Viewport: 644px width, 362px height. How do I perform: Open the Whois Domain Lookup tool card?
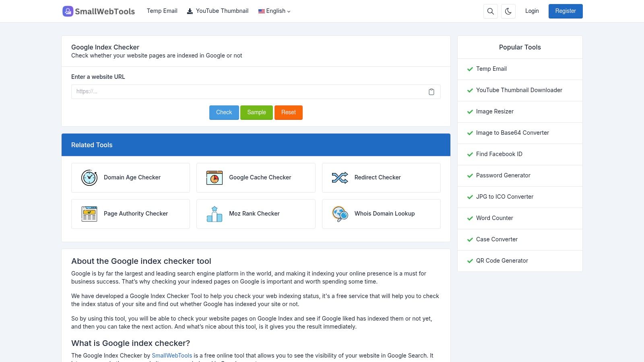pos(381,214)
